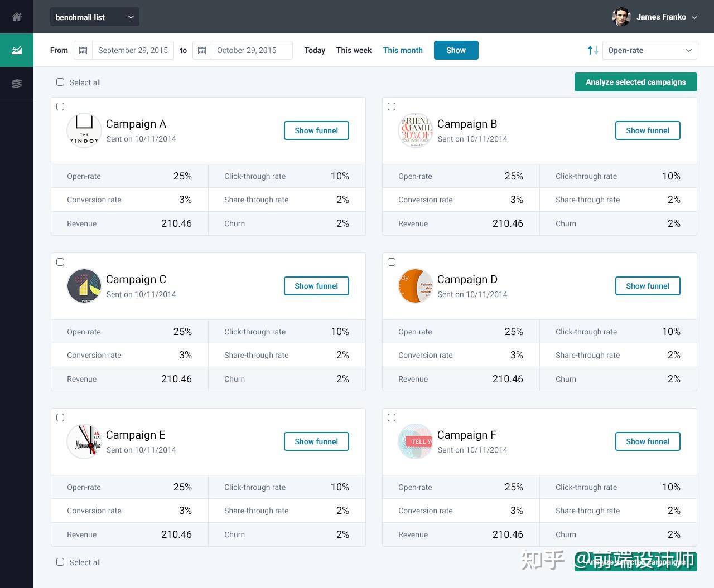Click the September 29, 2015 date field
Viewport: 714px width, 588px height.
click(x=133, y=50)
